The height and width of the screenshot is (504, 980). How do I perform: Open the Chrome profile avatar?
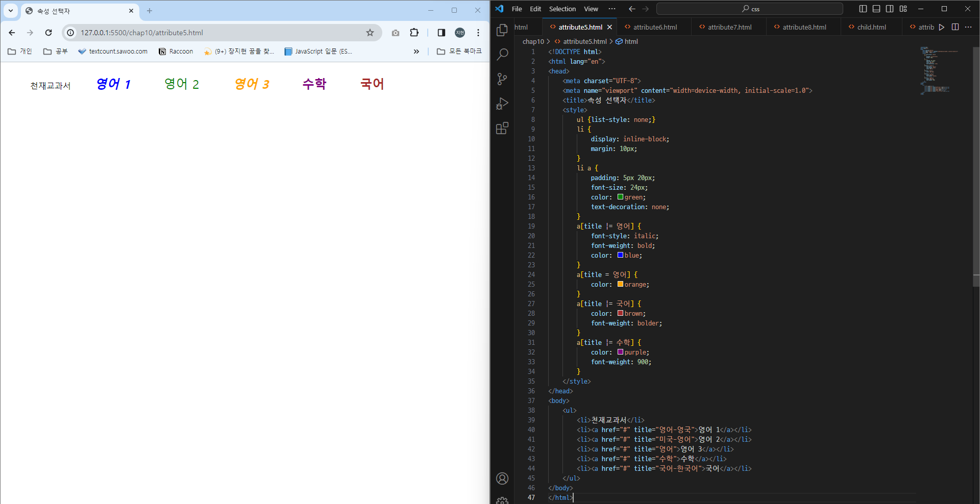click(460, 33)
